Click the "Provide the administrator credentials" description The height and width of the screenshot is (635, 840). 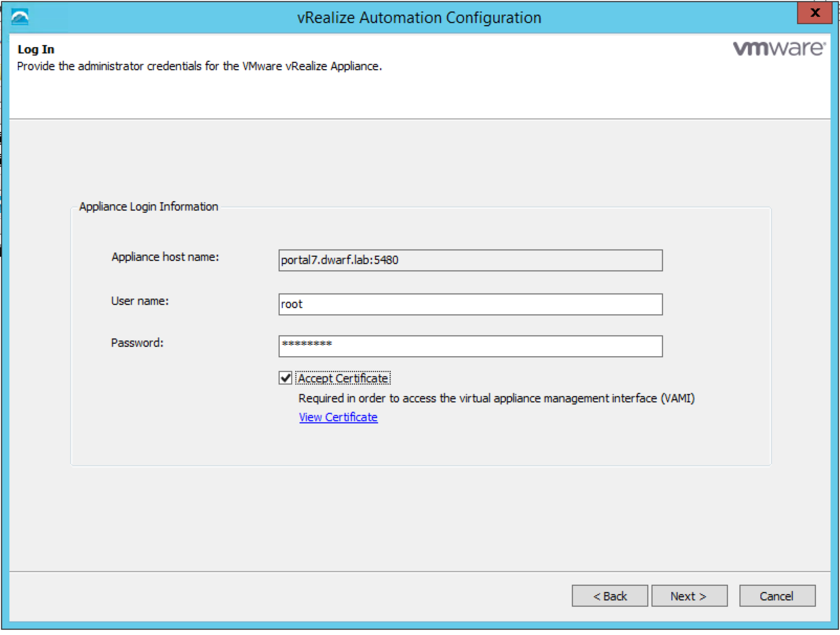coord(200,66)
